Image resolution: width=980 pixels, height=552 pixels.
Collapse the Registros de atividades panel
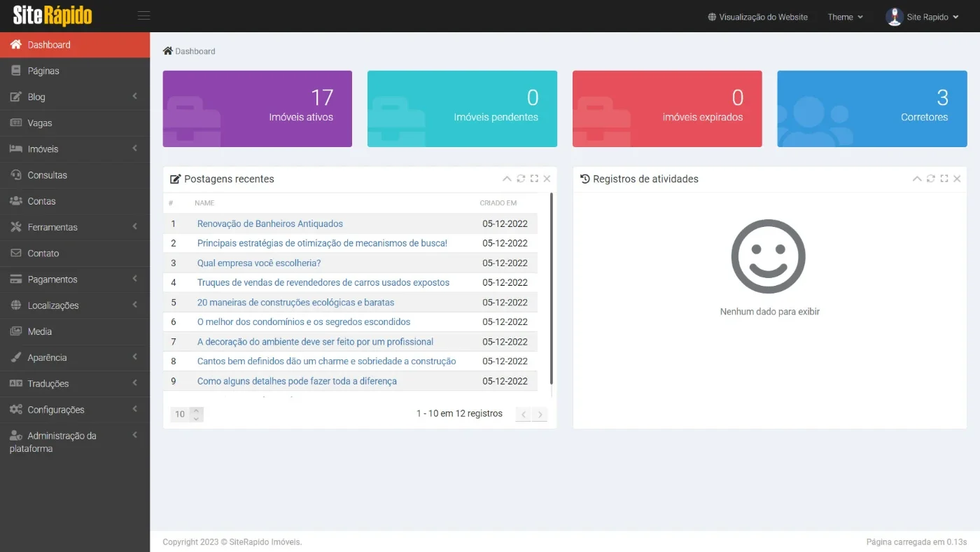pos(917,179)
